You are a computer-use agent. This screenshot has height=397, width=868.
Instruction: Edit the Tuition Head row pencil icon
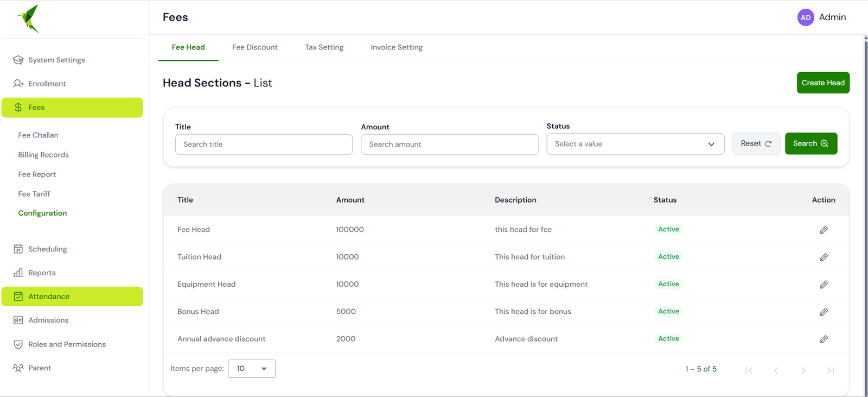point(824,257)
